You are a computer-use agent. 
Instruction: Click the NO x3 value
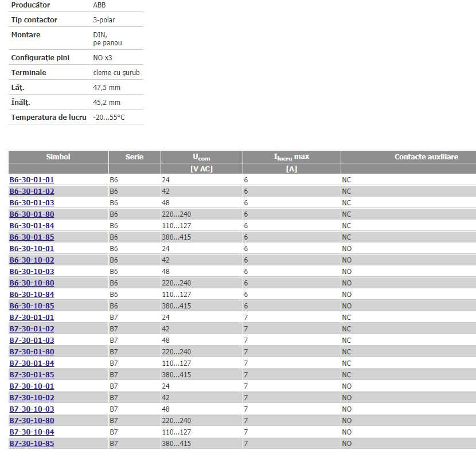click(103, 58)
